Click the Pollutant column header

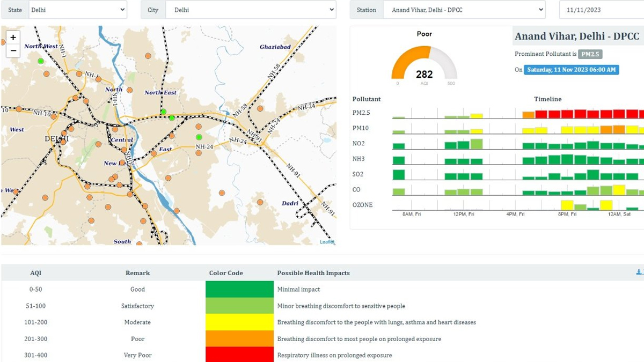click(x=367, y=99)
